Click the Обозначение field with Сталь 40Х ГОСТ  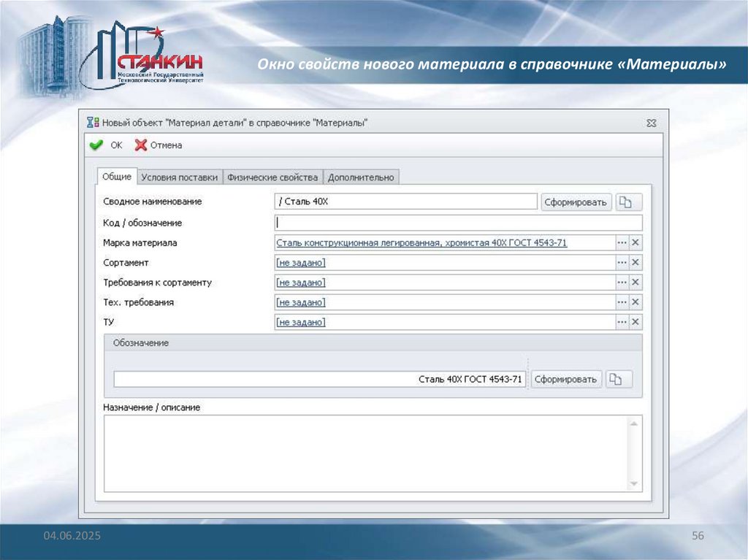pos(320,380)
